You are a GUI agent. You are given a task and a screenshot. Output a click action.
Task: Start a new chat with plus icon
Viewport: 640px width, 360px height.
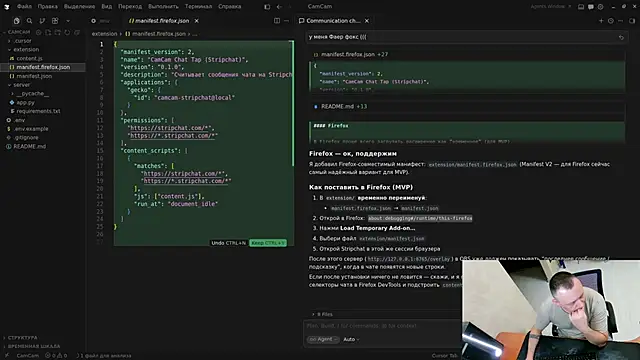(x=601, y=21)
